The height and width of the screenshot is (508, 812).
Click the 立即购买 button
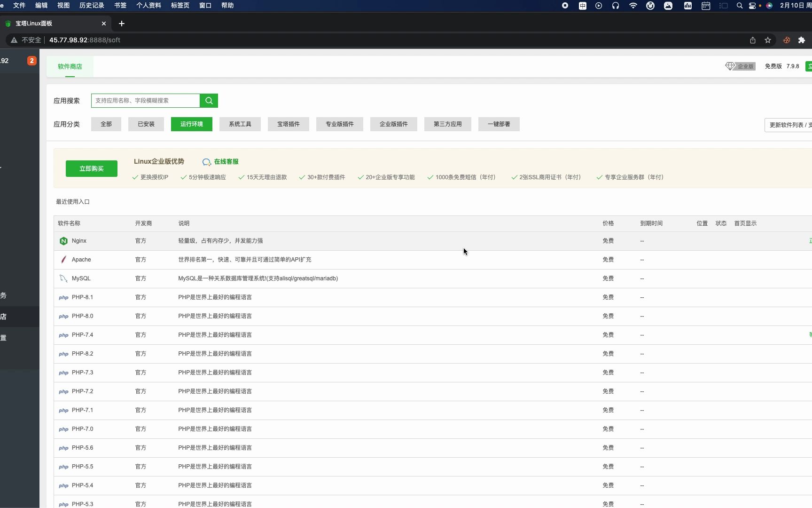coord(92,169)
